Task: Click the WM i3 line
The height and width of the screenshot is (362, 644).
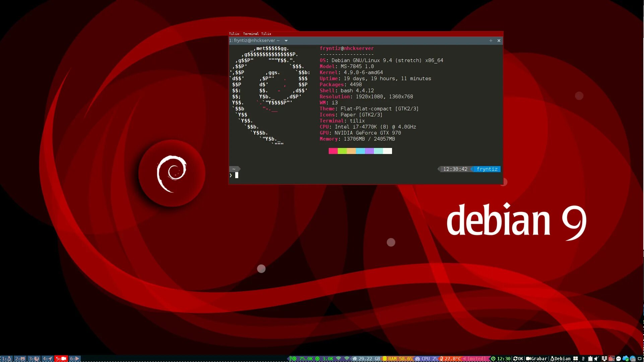Action: point(329,103)
